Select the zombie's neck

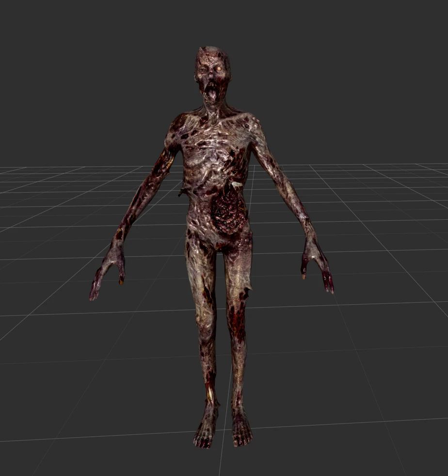pos(213,104)
